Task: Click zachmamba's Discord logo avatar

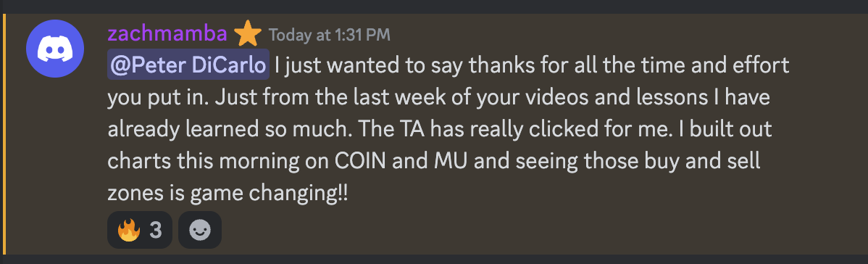Action: [55, 49]
